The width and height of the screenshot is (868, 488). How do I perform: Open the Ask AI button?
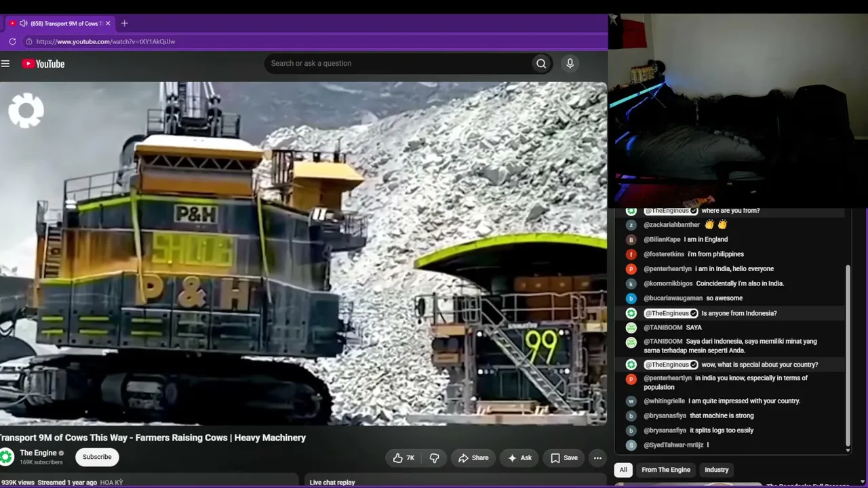coord(519,458)
